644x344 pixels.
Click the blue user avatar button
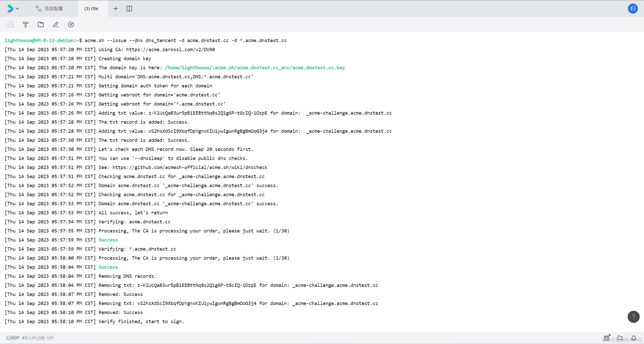[x=633, y=9]
